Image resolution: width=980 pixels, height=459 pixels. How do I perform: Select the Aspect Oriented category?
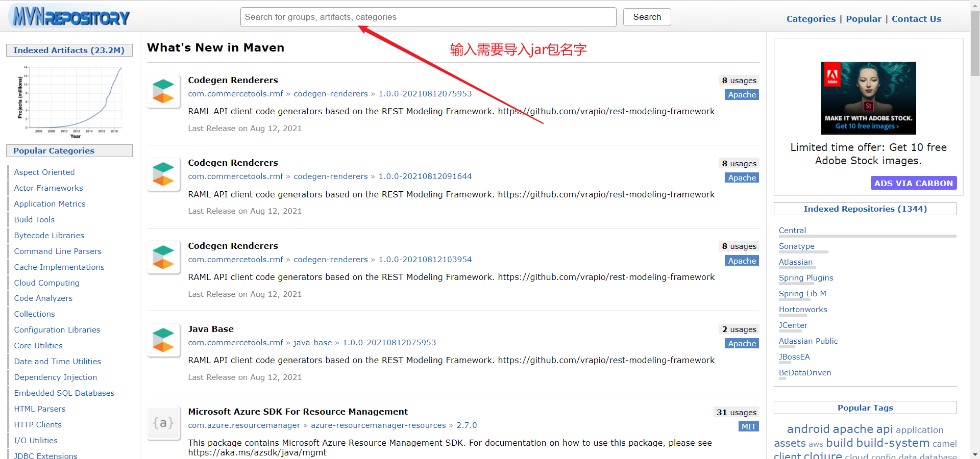[44, 172]
